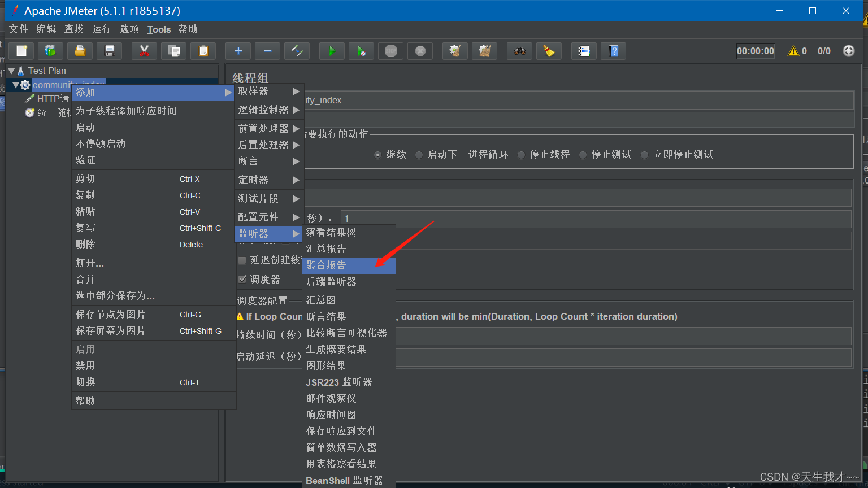Click the remote engines icon at top right
This screenshot has height=488, width=868.
coord(848,51)
